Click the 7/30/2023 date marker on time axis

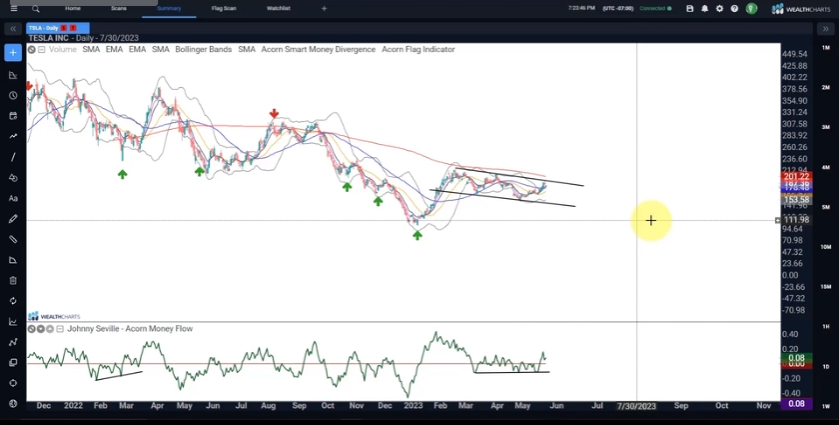(x=636, y=406)
